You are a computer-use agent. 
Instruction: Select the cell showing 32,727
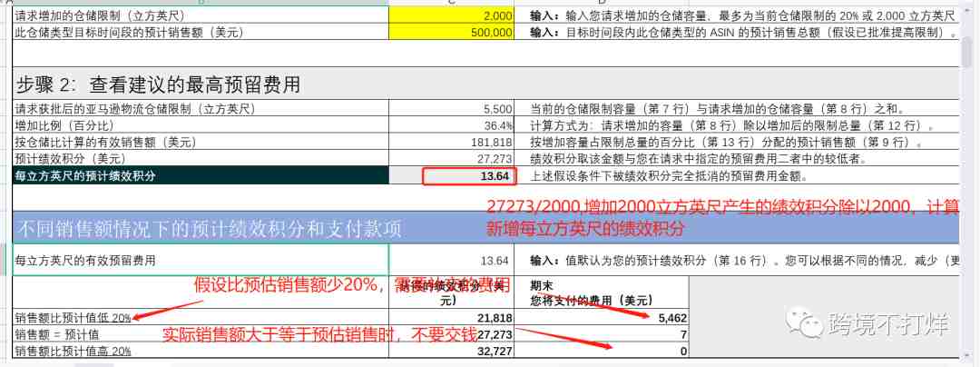tap(451, 351)
